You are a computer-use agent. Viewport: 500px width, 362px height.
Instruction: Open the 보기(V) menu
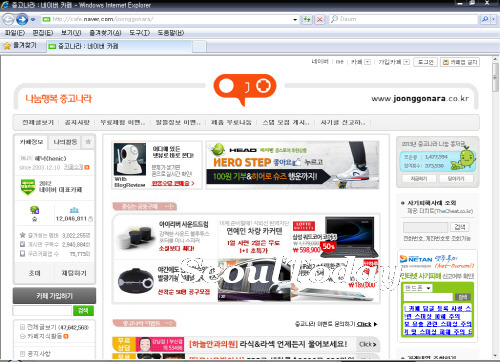[71, 33]
